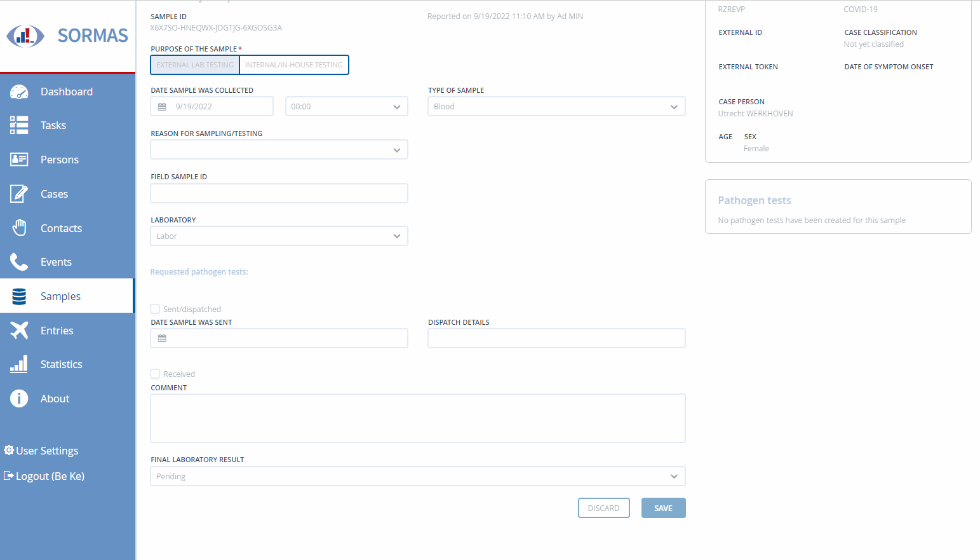This screenshot has width=980, height=560.
Task: Click the Dispatch Details input
Action: pyautogui.click(x=556, y=338)
